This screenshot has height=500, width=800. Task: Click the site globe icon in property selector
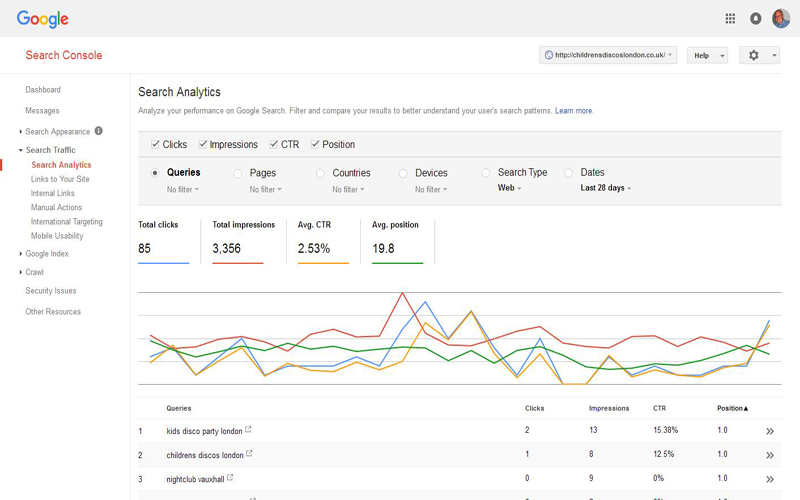pos(549,55)
